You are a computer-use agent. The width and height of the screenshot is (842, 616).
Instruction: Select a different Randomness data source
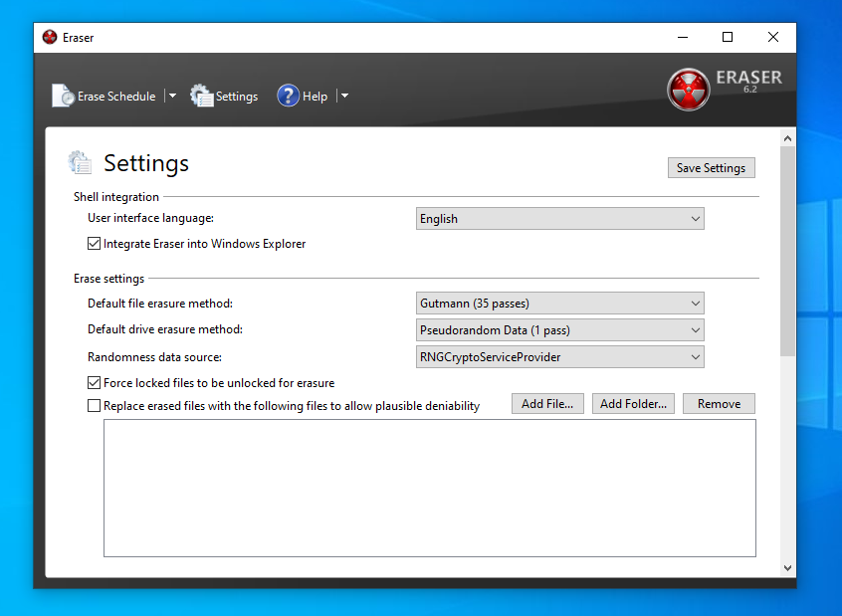(559, 357)
